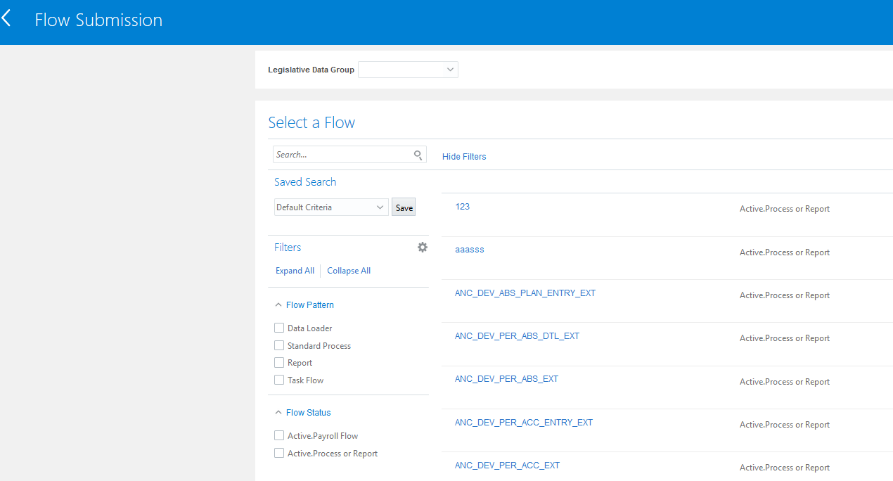Tick the Report flow pattern checkbox
This screenshot has height=481, width=893.
click(x=279, y=363)
